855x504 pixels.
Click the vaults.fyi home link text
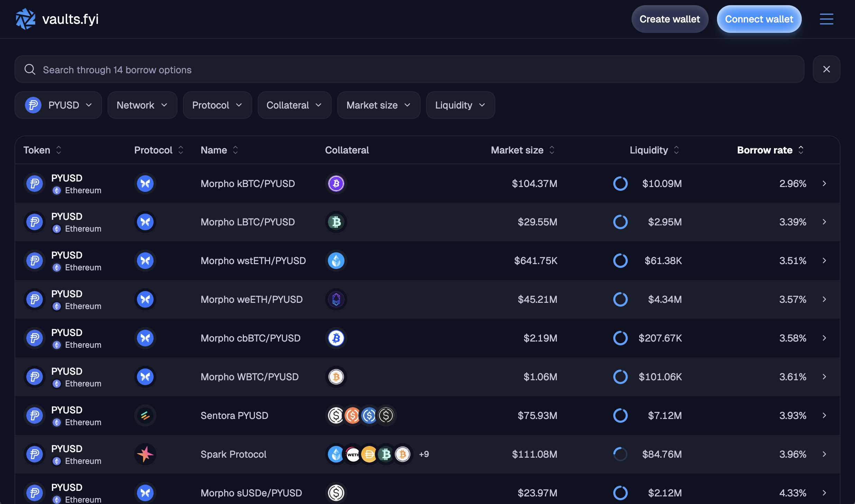point(70,19)
